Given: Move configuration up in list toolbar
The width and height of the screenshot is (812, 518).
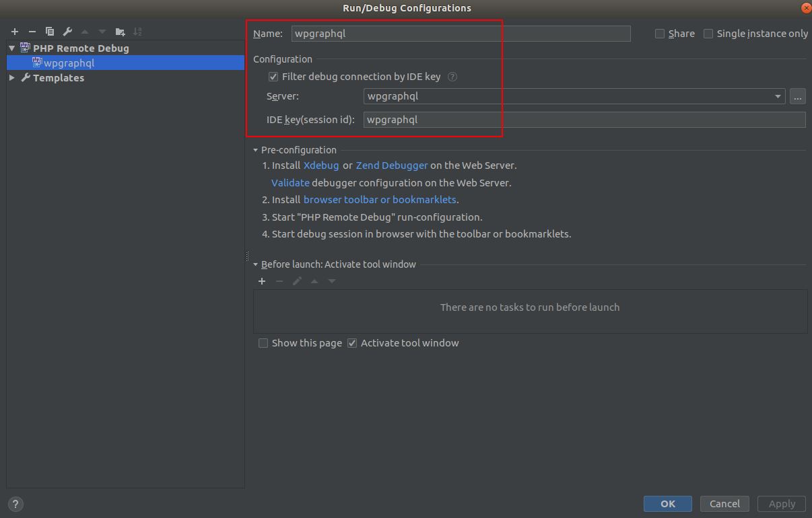Looking at the screenshot, I should (x=85, y=32).
